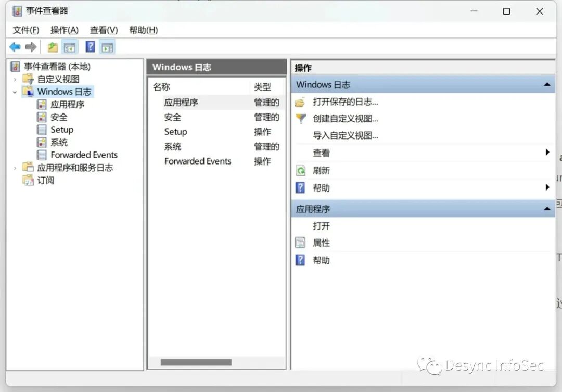The width and height of the screenshot is (562, 392).
Task: Click the Event Viewer app icon in the title bar
Action: 17,11
